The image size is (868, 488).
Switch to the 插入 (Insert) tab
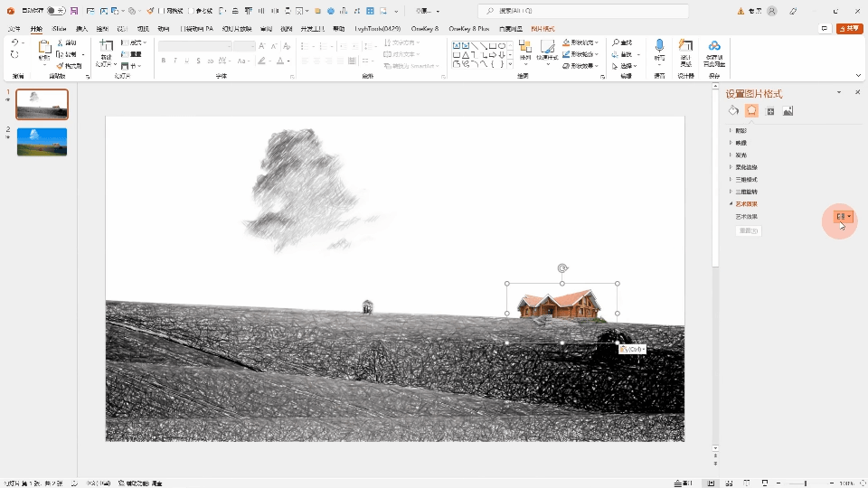(x=82, y=29)
